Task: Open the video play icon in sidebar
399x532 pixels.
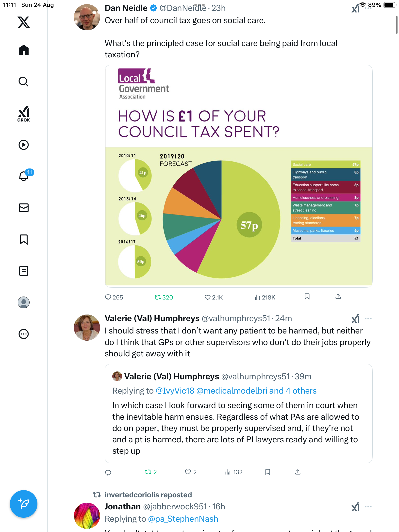Action: 24,145
